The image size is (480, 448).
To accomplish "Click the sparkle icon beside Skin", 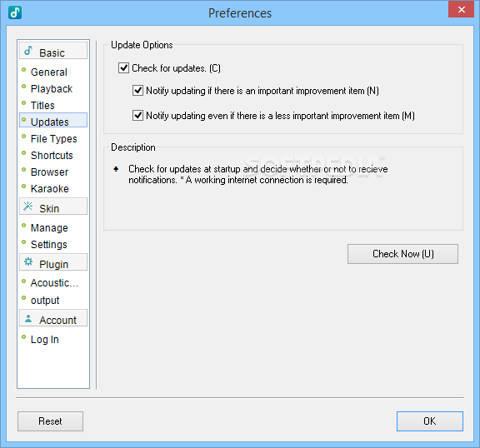I will pos(28,207).
